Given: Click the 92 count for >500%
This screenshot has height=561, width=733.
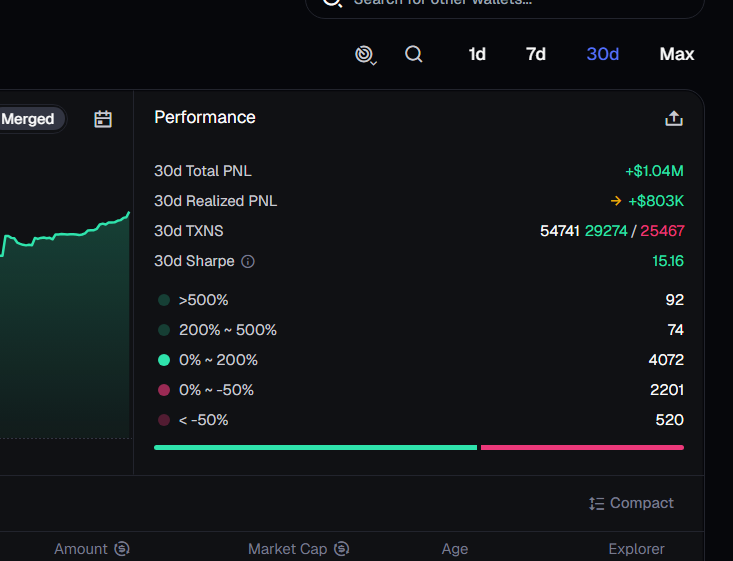Looking at the screenshot, I should point(675,300).
